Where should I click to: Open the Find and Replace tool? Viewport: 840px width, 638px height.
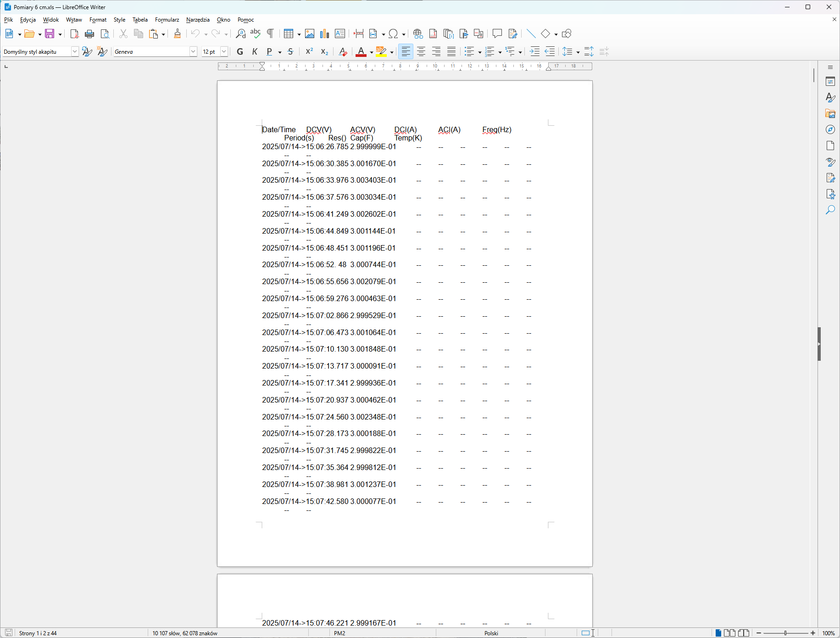[x=240, y=34]
